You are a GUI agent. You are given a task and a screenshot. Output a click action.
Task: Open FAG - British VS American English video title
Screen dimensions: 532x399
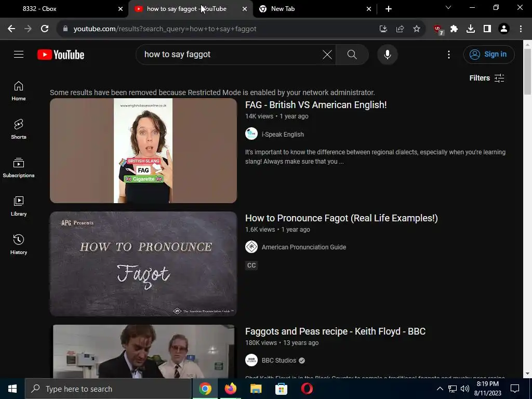[316, 105]
